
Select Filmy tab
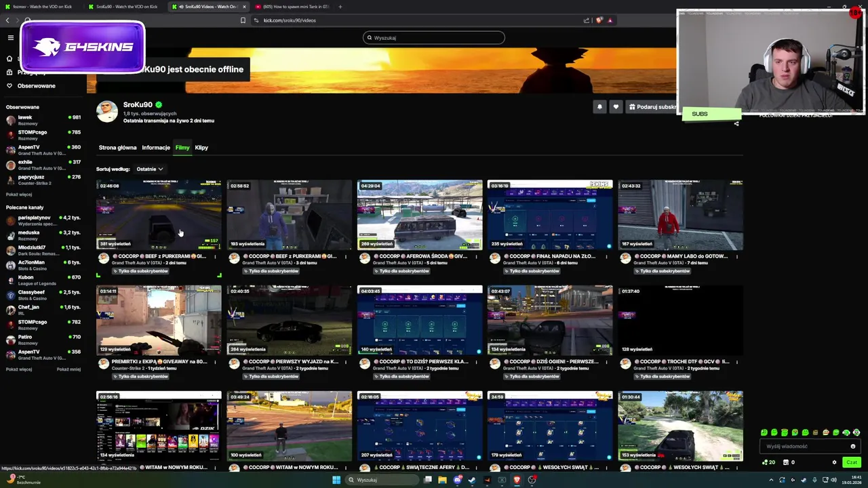coord(182,148)
